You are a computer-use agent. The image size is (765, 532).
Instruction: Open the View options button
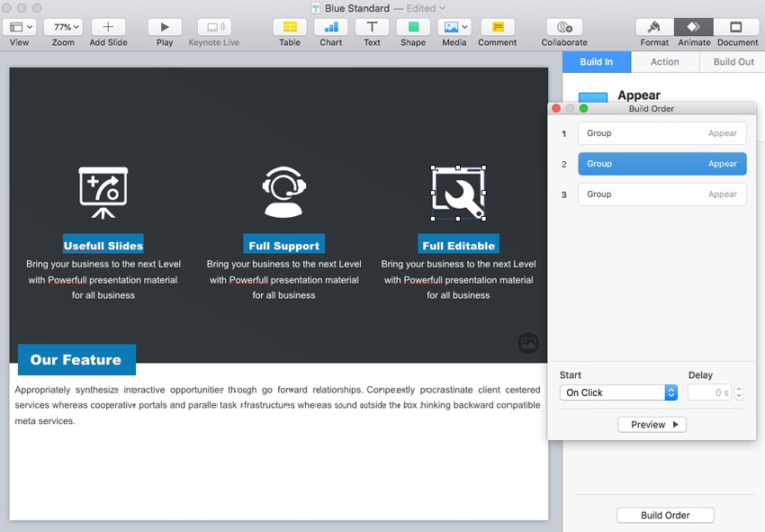[x=20, y=27]
